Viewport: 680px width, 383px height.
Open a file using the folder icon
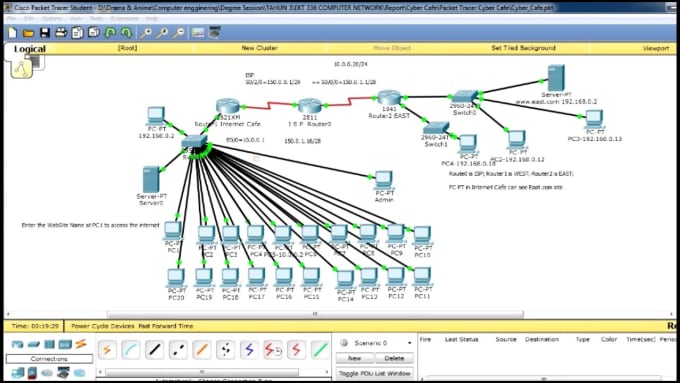click(x=28, y=33)
